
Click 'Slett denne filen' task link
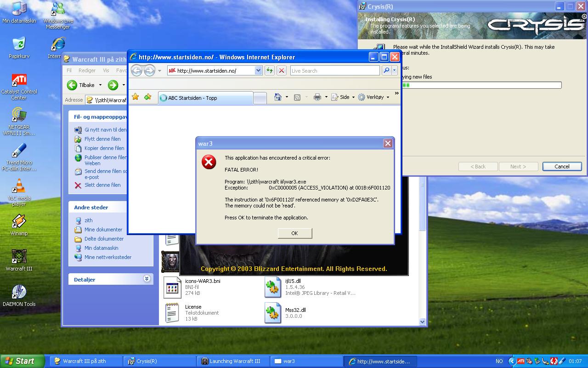pos(102,185)
